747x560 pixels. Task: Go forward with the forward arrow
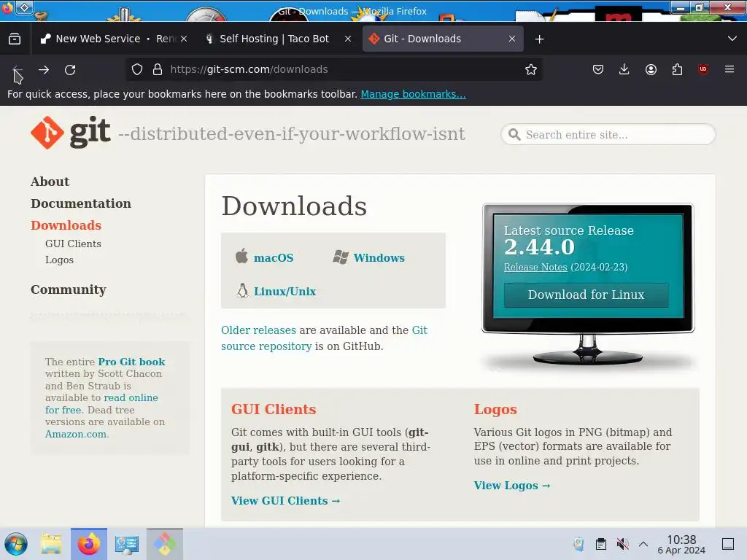click(44, 70)
